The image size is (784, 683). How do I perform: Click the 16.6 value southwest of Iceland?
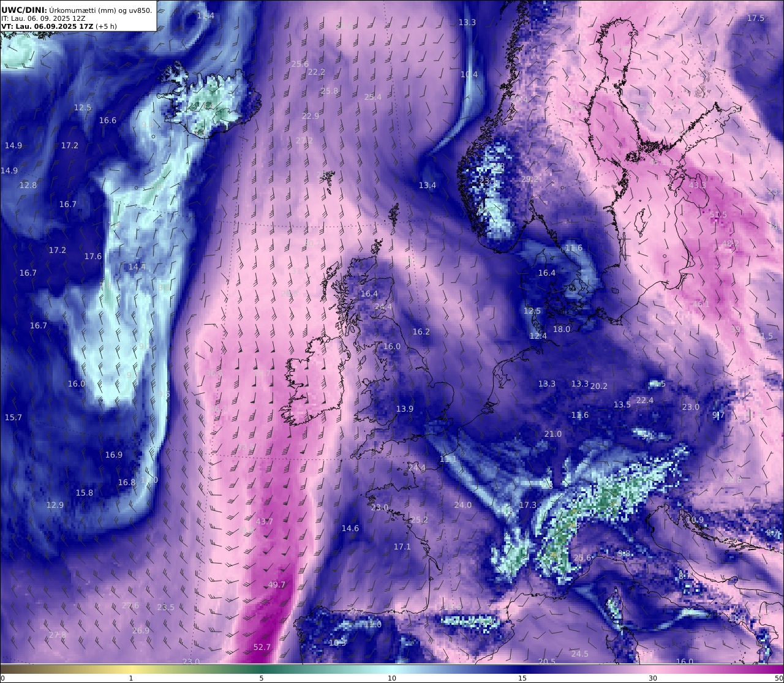(108, 120)
